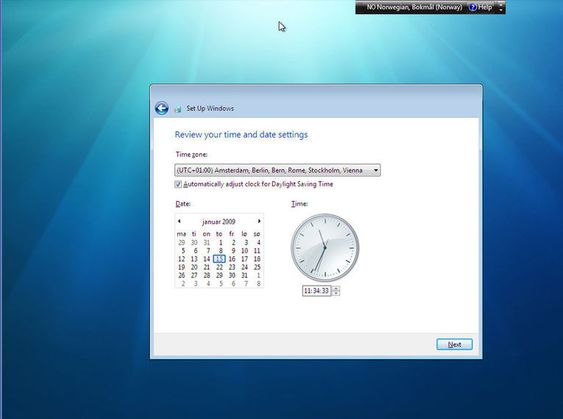
Task: Click the januar 2009 calendar header
Action: 219,222
